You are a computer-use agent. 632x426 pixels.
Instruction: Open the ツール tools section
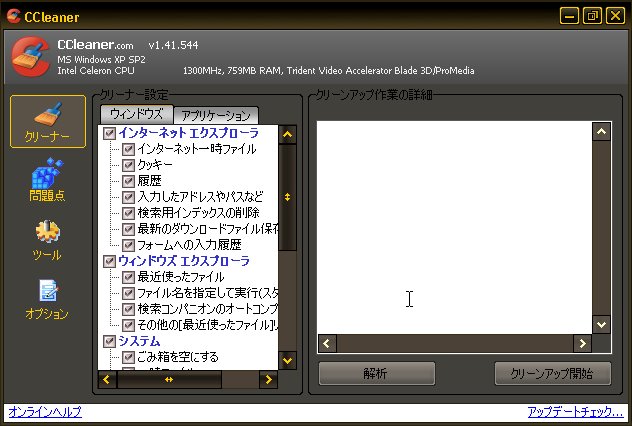[47, 240]
